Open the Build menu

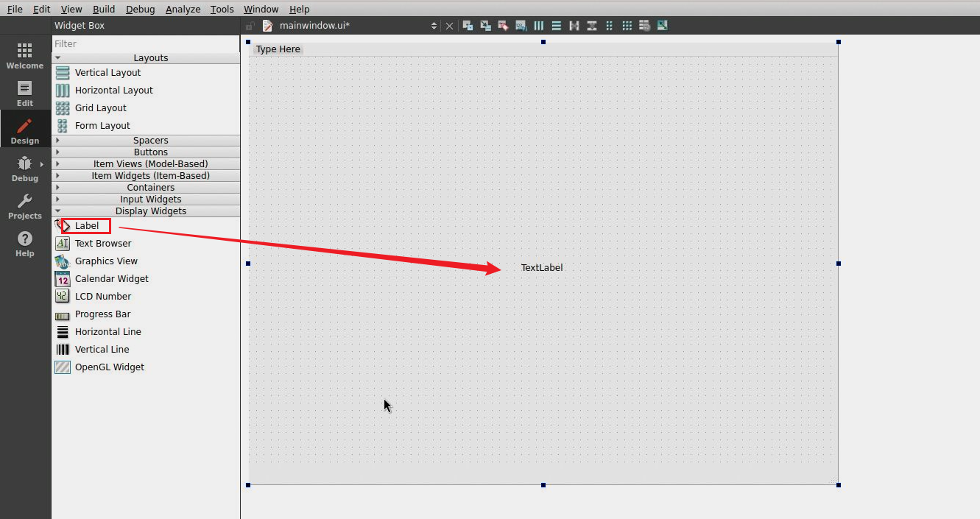coord(104,9)
